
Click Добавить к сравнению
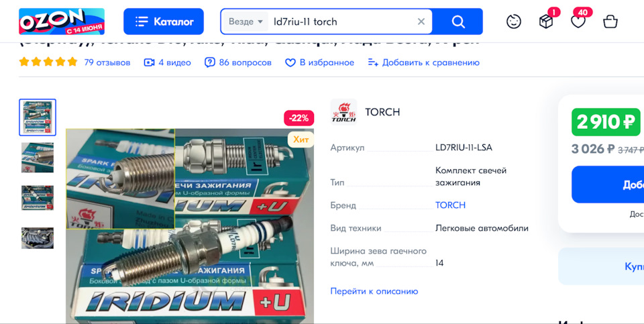tap(423, 62)
